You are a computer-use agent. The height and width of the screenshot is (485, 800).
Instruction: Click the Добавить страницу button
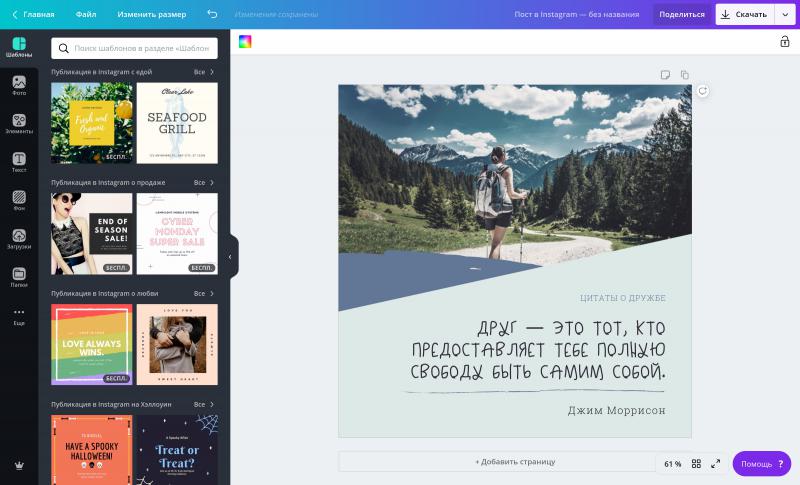(514, 462)
